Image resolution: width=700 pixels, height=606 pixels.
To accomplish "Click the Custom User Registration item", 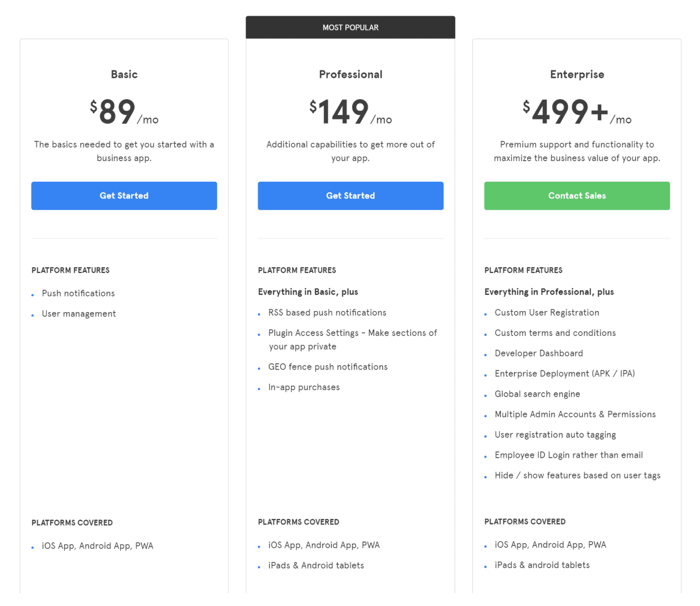I will tap(546, 312).
